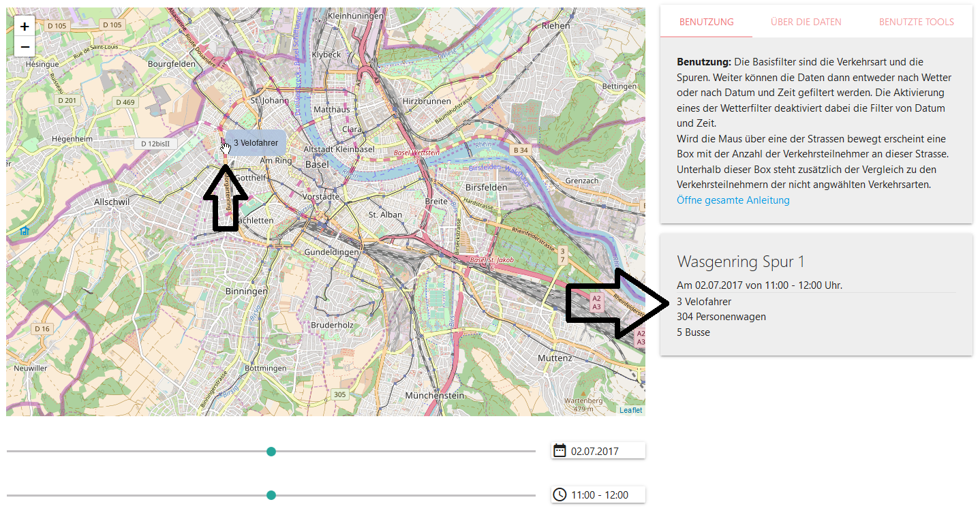The image size is (980, 517).
Task: Click the Wasgenring Spur 1 heading
Action: point(740,262)
